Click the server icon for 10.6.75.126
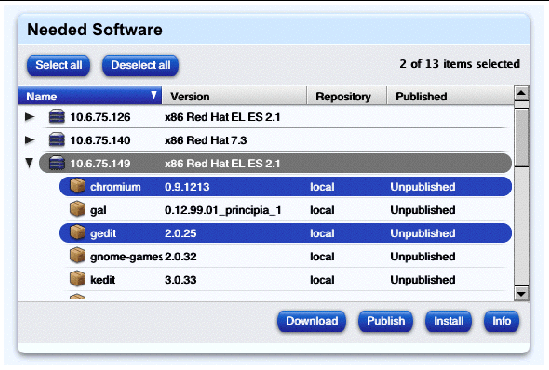The image size is (549, 370). [56, 117]
